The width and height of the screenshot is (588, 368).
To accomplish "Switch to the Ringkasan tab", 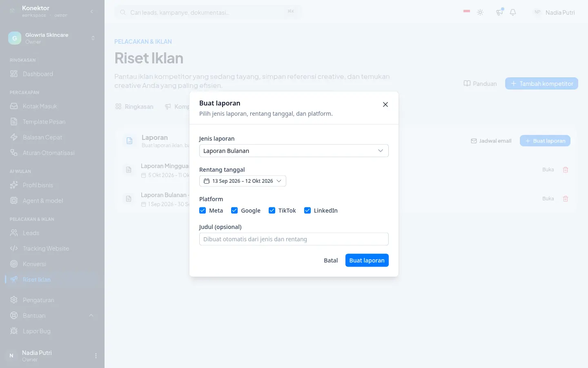I will coord(134,107).
